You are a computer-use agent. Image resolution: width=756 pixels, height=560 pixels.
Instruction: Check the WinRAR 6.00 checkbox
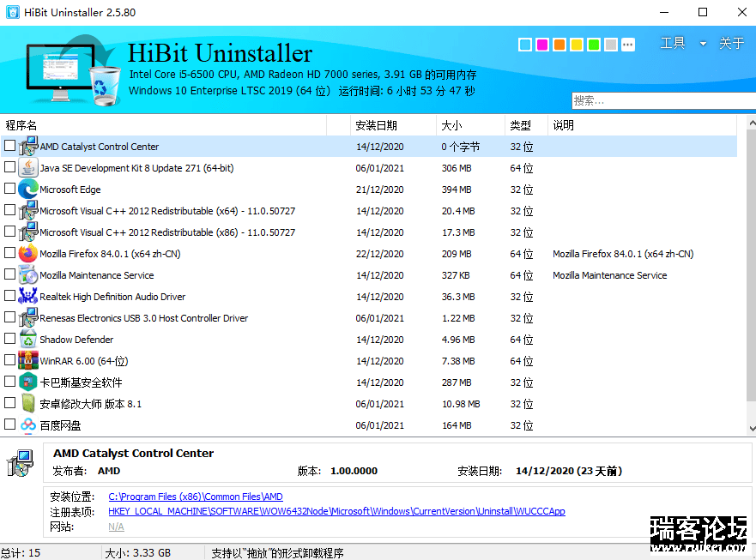click(x=9, y=360)
